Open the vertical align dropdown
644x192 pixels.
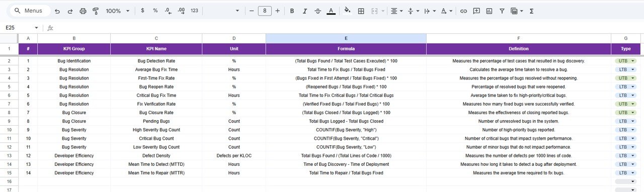tap(413, 11)
